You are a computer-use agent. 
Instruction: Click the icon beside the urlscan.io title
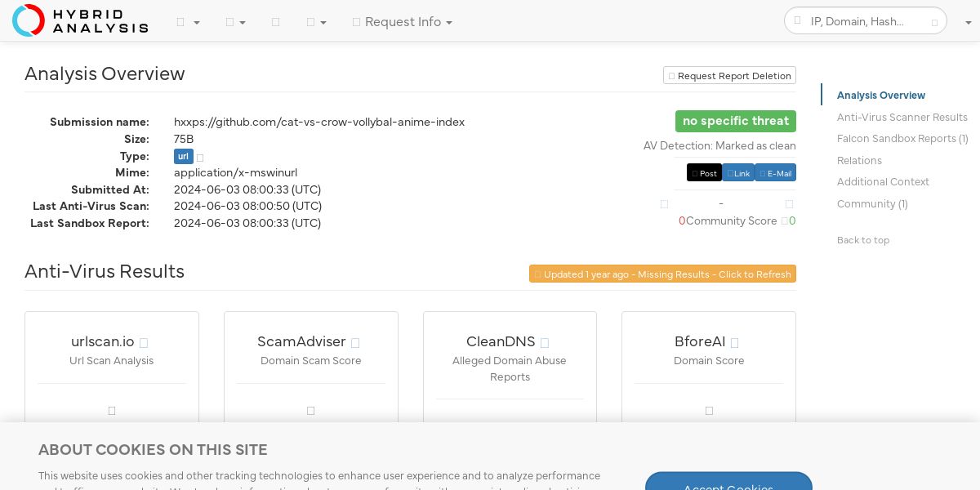[144, 343]
